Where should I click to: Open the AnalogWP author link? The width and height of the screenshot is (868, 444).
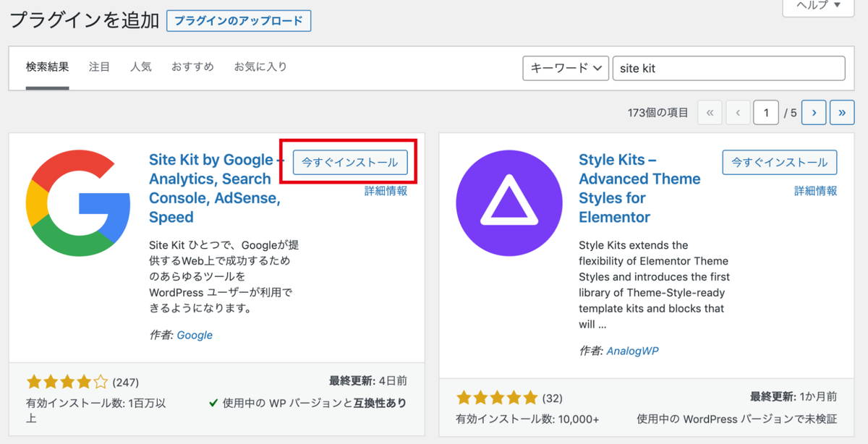tap(632, 351)
